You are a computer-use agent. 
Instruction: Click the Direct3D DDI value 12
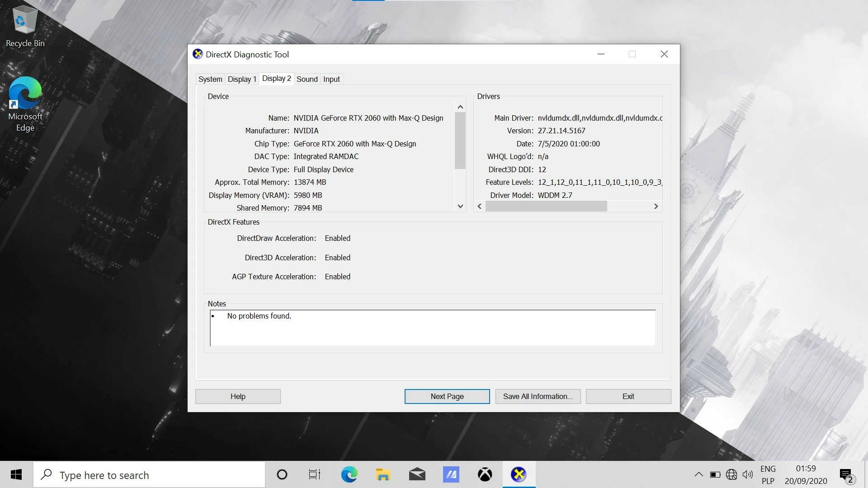coord(542,169)
